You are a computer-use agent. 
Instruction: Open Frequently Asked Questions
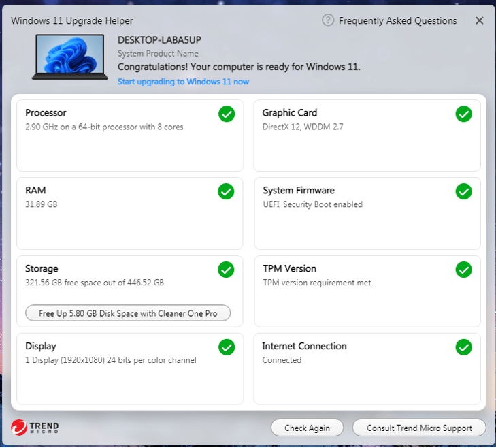point(397,21)
